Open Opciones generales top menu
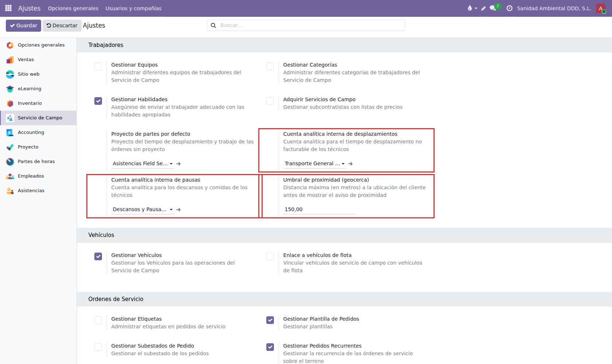 (x=73, y=8)
